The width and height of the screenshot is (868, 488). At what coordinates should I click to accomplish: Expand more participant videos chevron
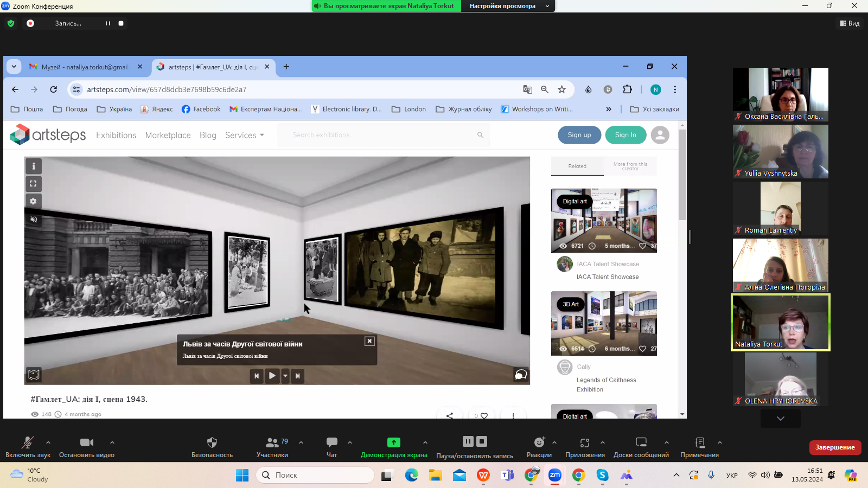point(780,418)
